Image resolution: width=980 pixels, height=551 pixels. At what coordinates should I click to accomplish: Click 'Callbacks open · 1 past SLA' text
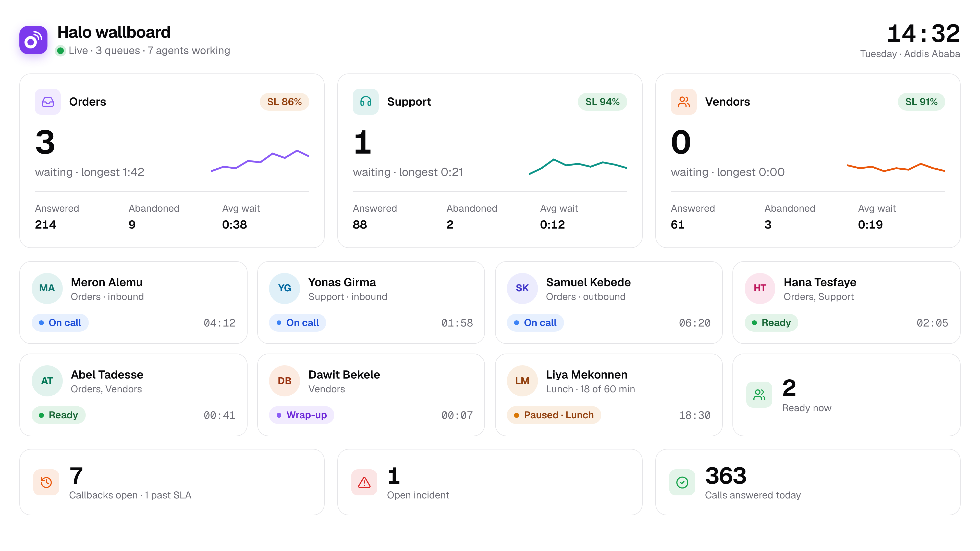click(x=130, y=495)
